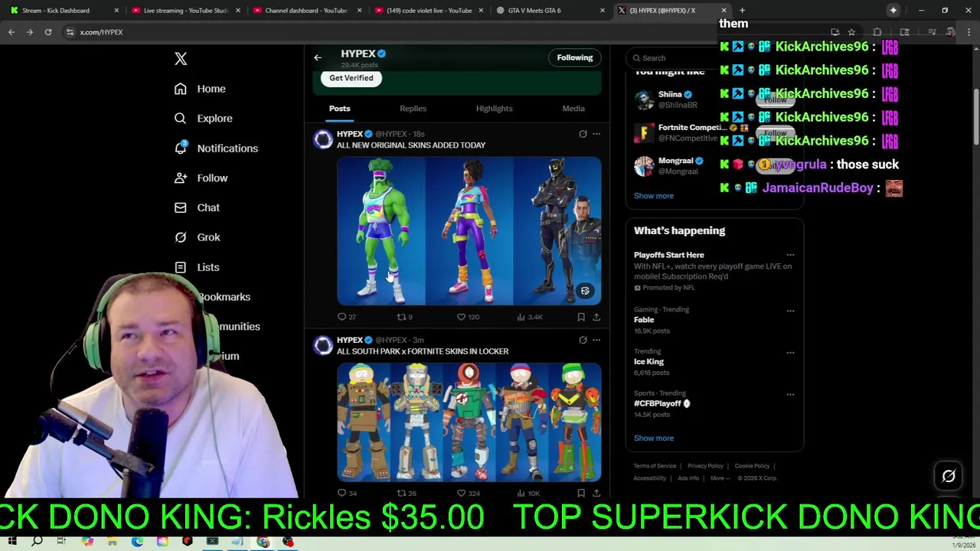Image resolution: width=980 pixels, height=551 pixels.
Task: Toggle Following button for HYPEX
Action: [575, 57]
